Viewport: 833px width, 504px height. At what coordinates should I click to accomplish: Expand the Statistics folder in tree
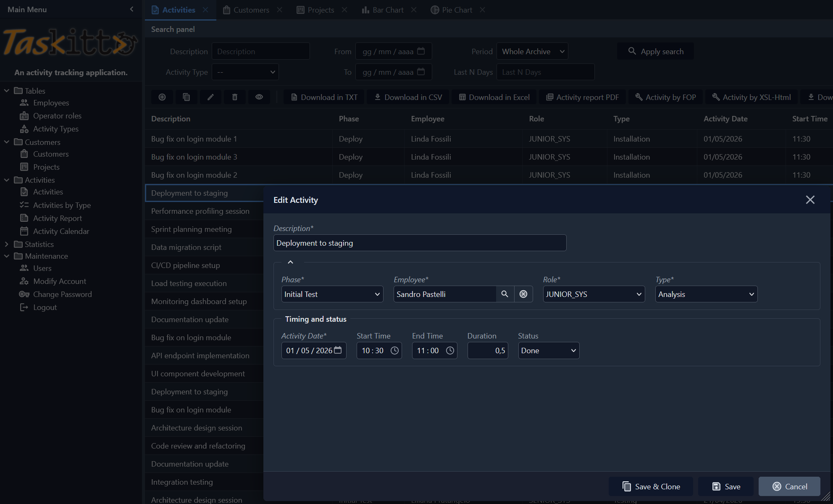pos(7,244)
